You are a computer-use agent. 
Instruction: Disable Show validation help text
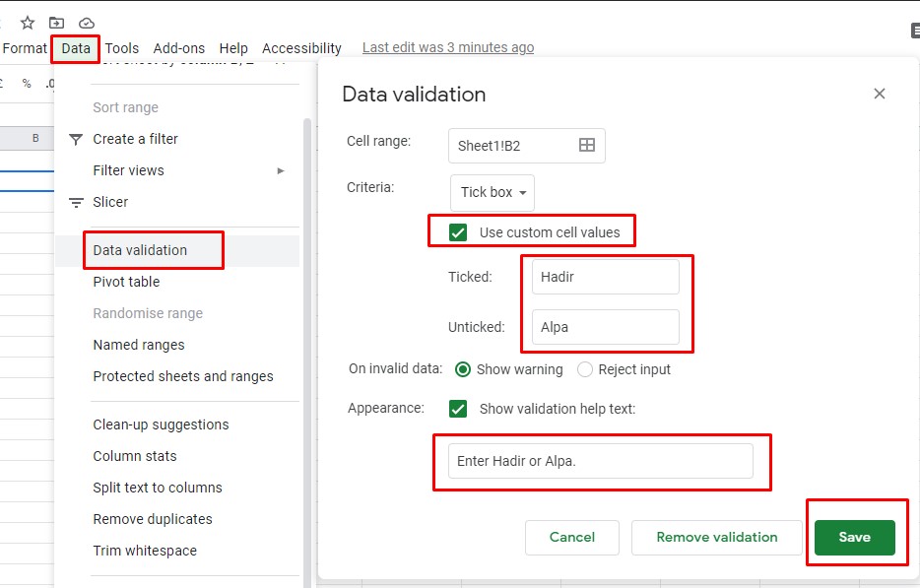click(x=458, y=407)
